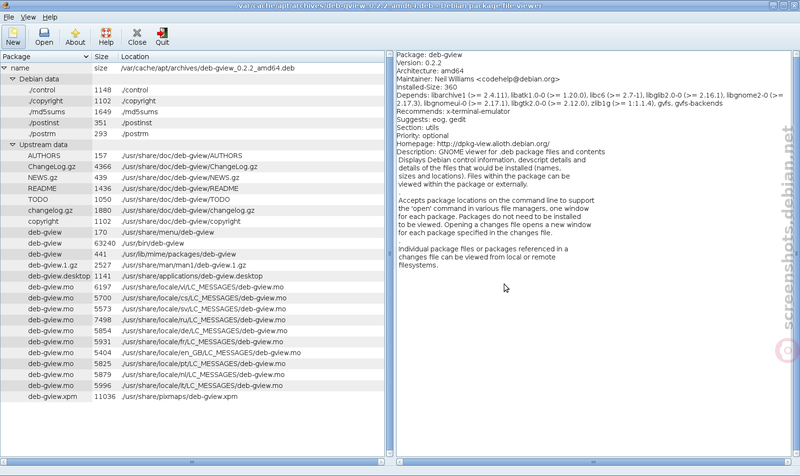Select the TODO row

[x=192, y=199]
